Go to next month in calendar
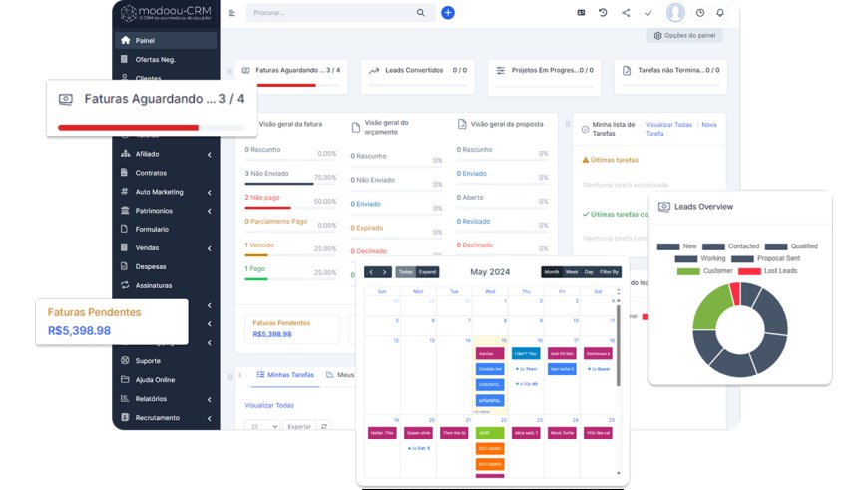This screenshot has width=868, height=490. [x=385, y=272]
